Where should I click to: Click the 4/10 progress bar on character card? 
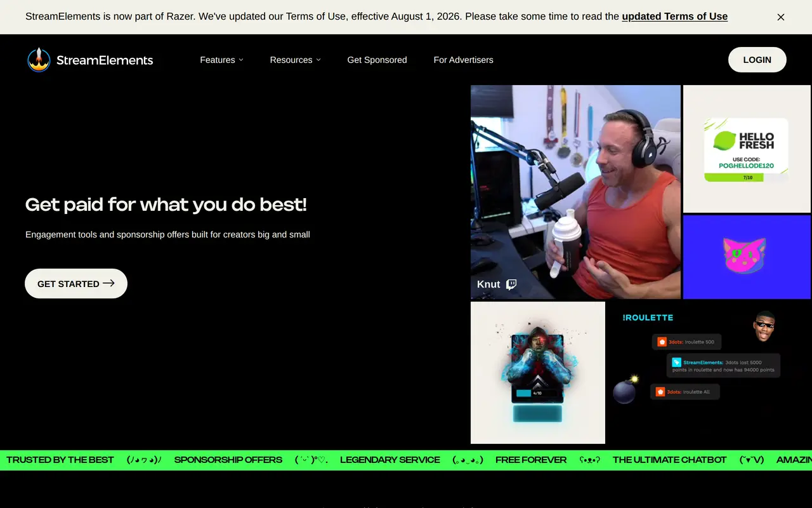click(x=537, y=393)
